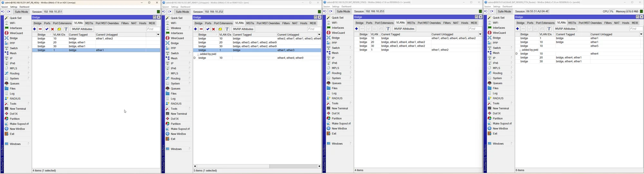Open the Settings menu in hEX S window
Screen dimensions: 644x174
coord(14,7)
